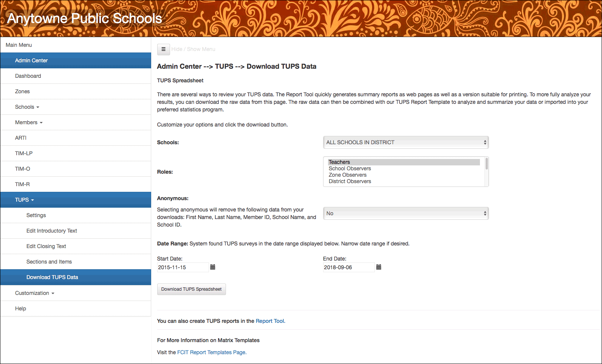Click the Hide/Show Menu hamburger icon
The height and width of the screenshot is (364, 602).
point(163,49)
